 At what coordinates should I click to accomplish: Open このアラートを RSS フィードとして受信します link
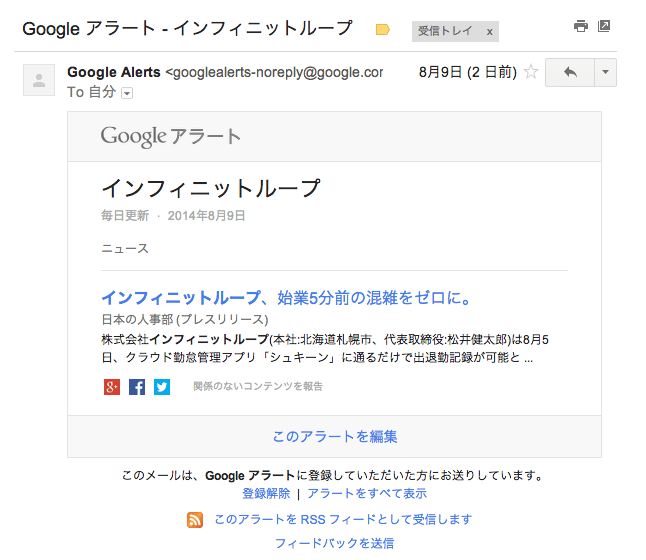point(343,519)
